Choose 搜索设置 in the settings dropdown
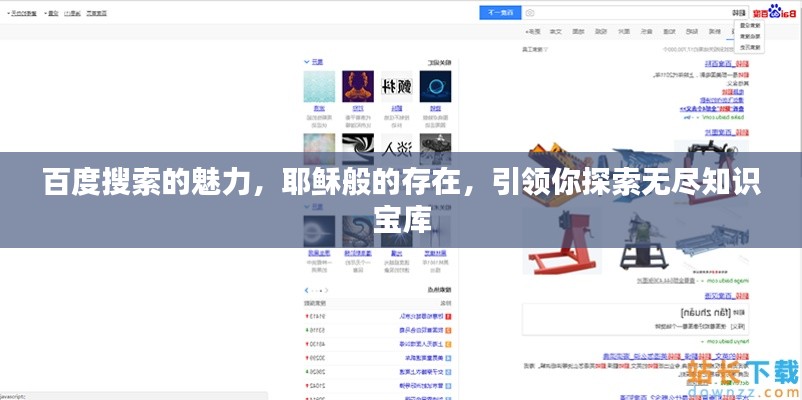The image size is (802, 400). pos(750,25)
